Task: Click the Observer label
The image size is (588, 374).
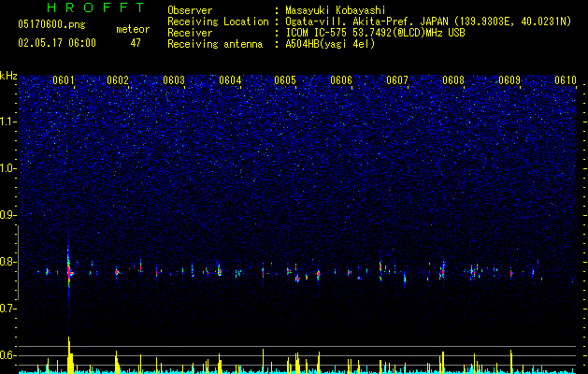Action: point(190,10)
